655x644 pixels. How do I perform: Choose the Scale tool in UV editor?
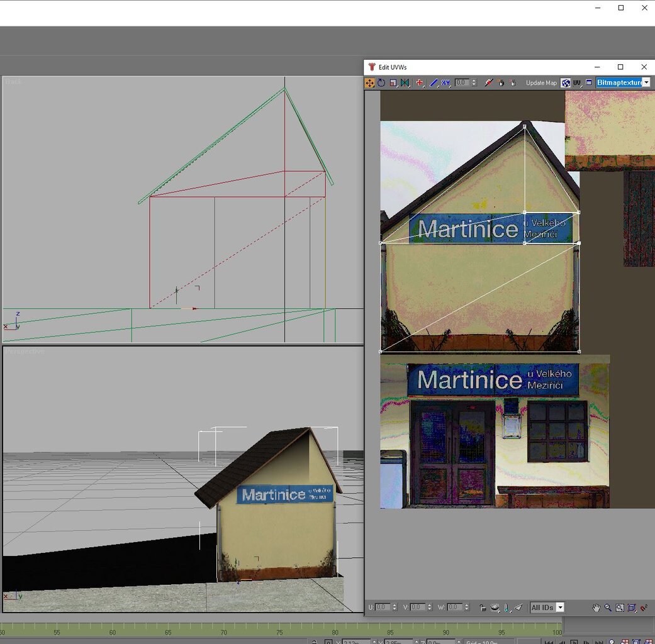coord(393,83)
